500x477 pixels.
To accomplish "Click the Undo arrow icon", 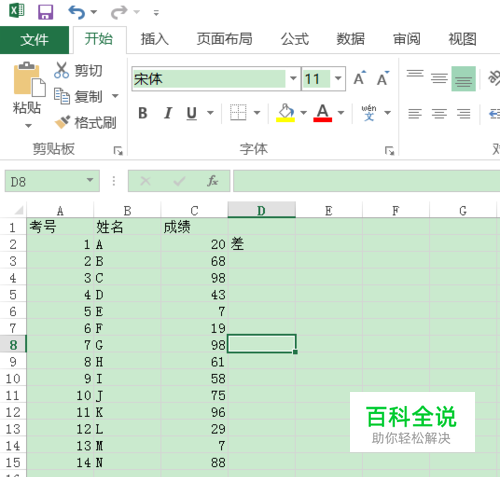I will [x=77, y=12].
